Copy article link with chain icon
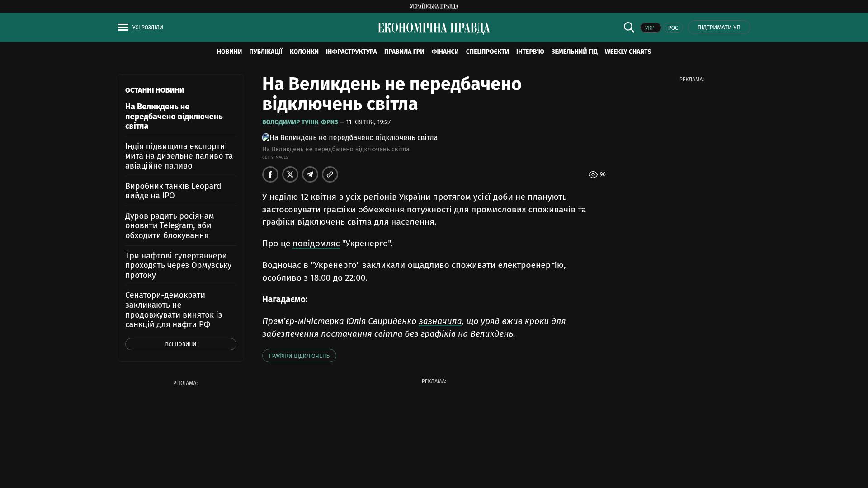 tap(330, 174)
